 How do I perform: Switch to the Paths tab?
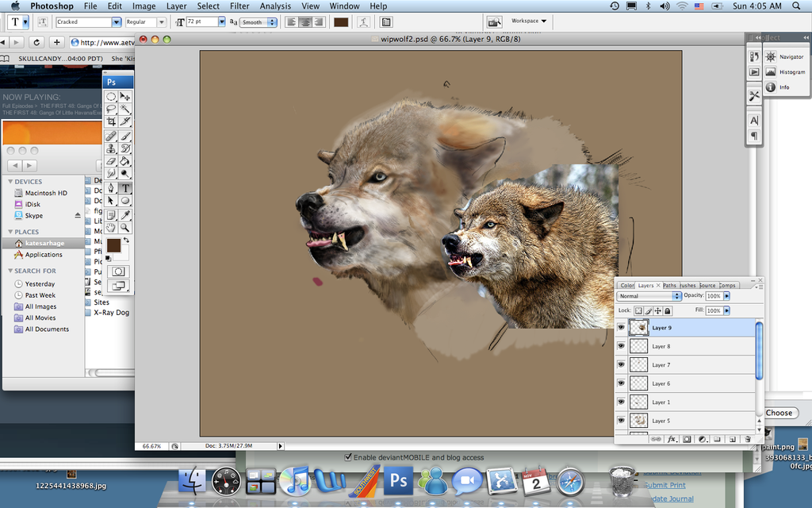pyautogui.click(x=669, y=285)
